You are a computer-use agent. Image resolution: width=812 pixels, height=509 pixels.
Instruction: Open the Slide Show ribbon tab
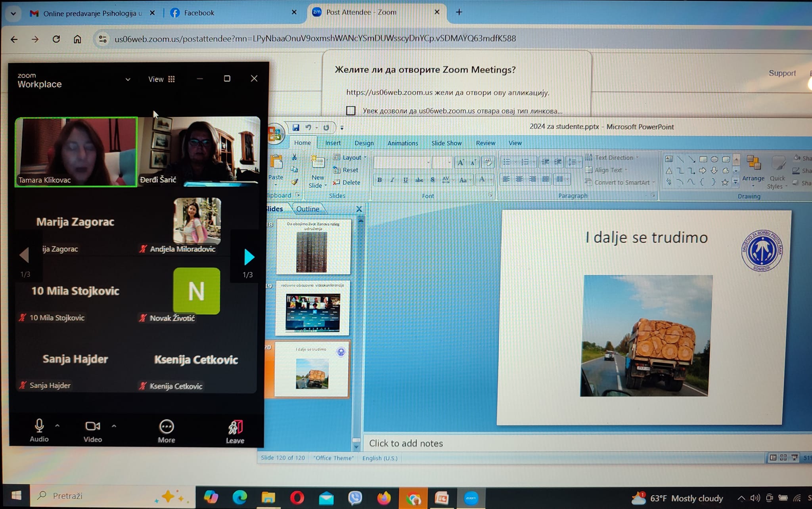click(x=446, y=143)
